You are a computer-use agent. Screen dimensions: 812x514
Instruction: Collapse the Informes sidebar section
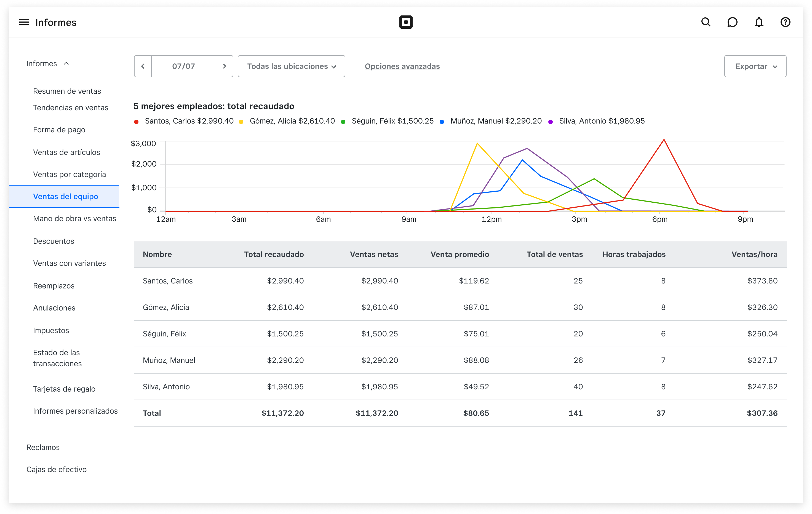(47, 63)
